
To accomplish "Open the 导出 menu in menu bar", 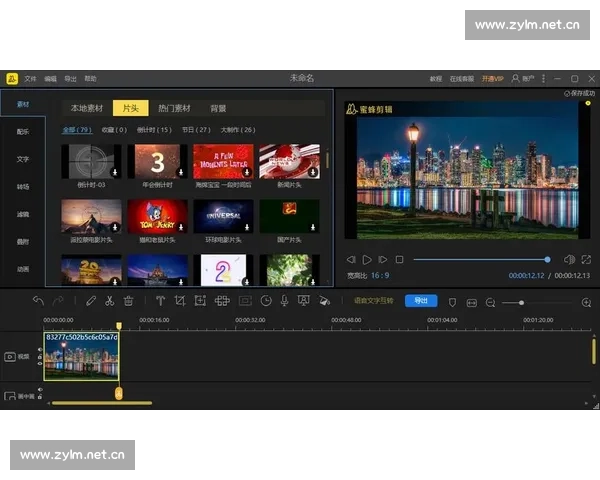I will [x=70, y=78].
